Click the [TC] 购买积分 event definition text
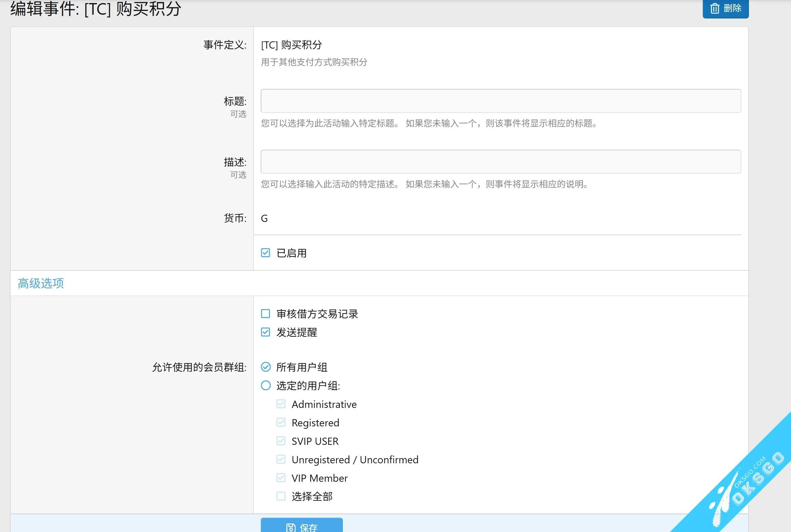791x532 pixels. tap(290, 45)
